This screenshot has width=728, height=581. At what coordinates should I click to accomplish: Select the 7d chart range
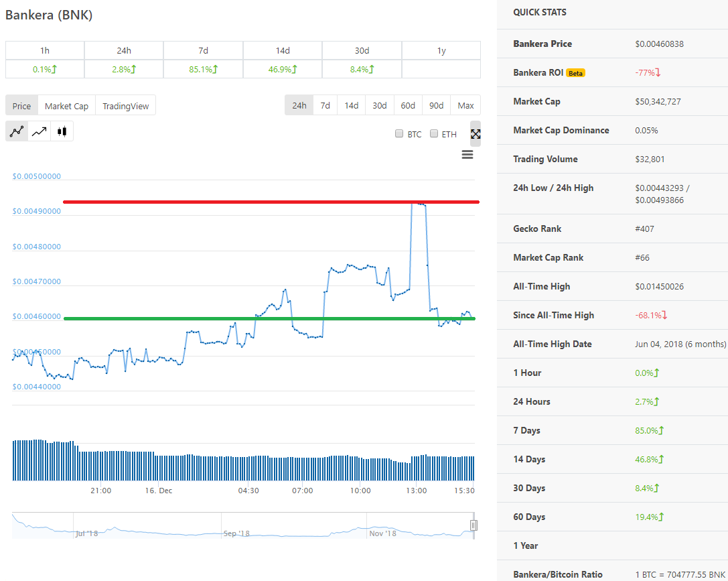point(325,105)
